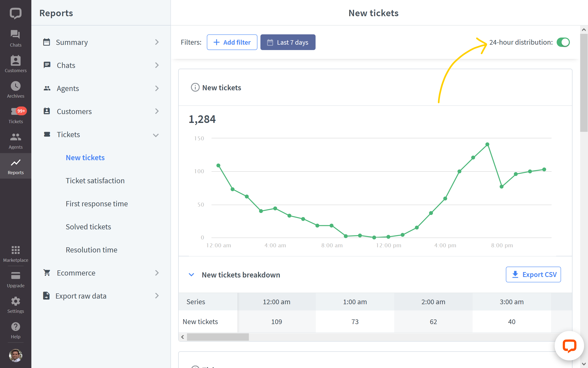Click the 1,284 total tickets value
Screen dimensions: 588x368
point(202,119)
